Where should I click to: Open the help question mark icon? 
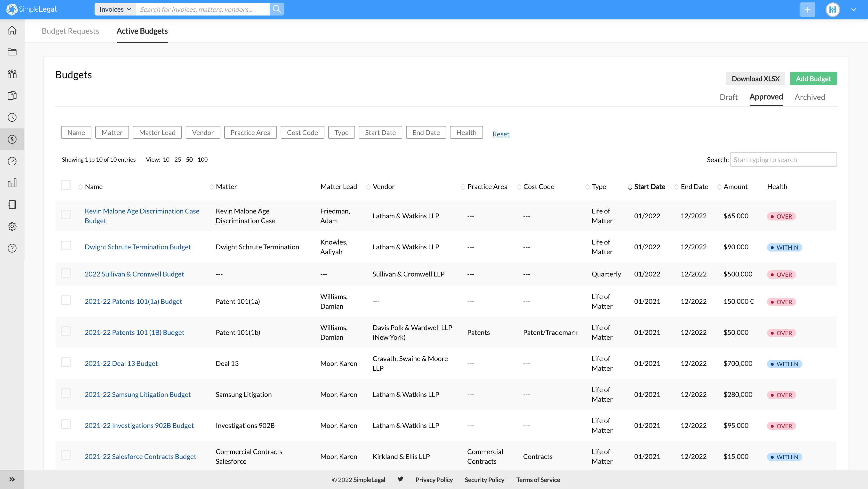pyautogui.click(x=12, y=248)
